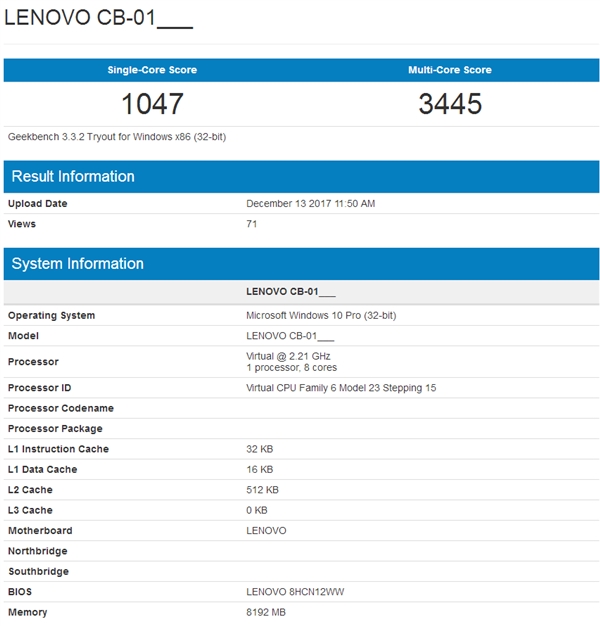Screen dimensions: 600x626
Task: Select the single-core score 1047
Action: 152,104
